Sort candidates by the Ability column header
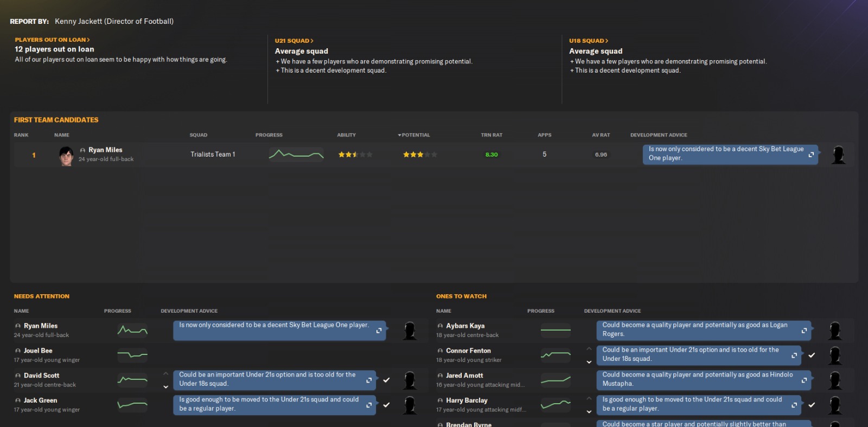This screenshot has height=427, width=868. coord(346,135)
